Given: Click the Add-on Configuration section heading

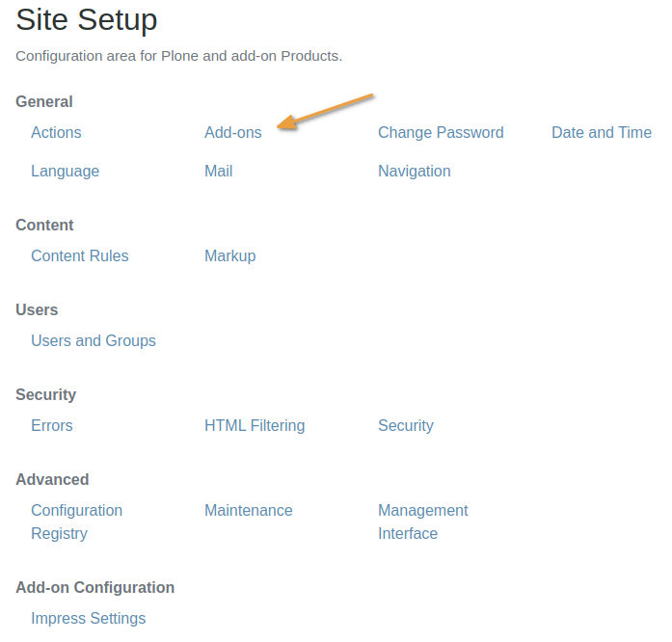Looking at the screenshot, I should tap(94, 588).
